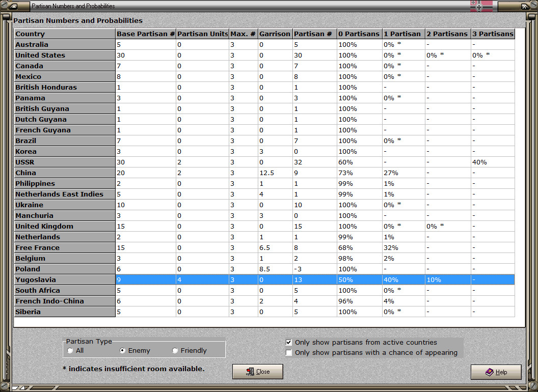Select the French Guyana row header
The height and width of the screenshot is (392, 538).
click(x=65, y=130)
